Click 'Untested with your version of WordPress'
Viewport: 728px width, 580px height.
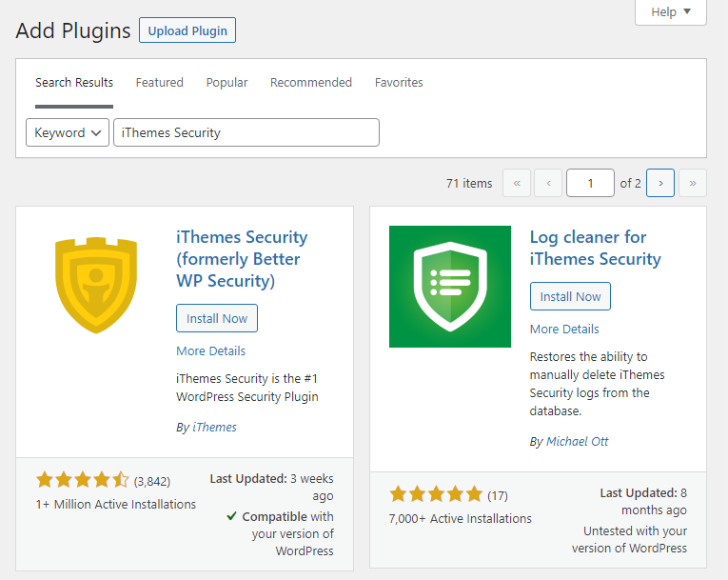pyautogui.click(x=630, y=540)
